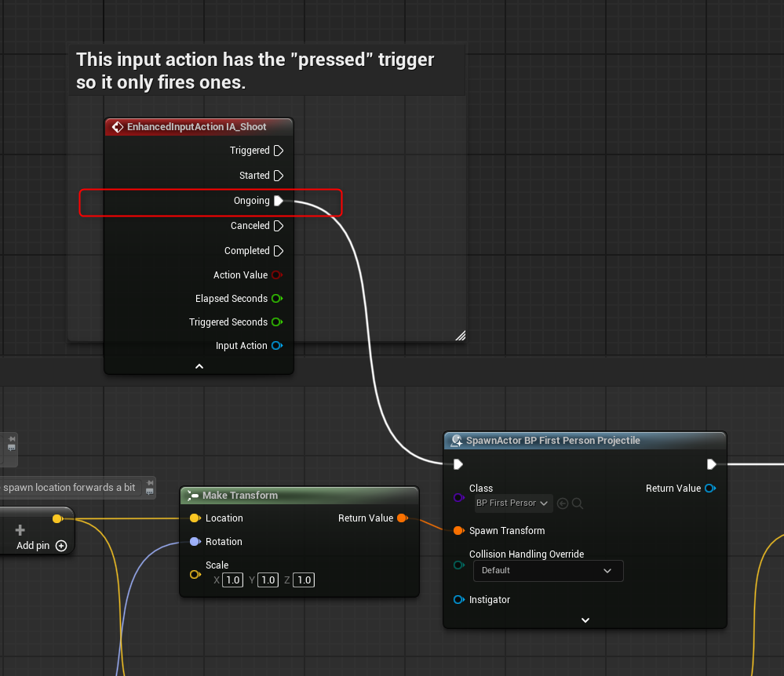784x676 pixels.
Task: Select the 'spawn location forwards a bit' comment
Action: tap(69, 488)
